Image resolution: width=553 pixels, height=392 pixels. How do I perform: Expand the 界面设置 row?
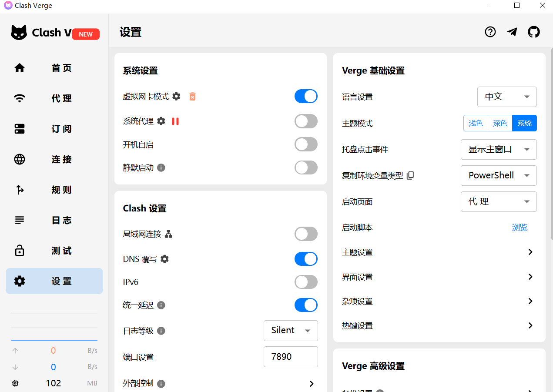(x=439, y=277)
